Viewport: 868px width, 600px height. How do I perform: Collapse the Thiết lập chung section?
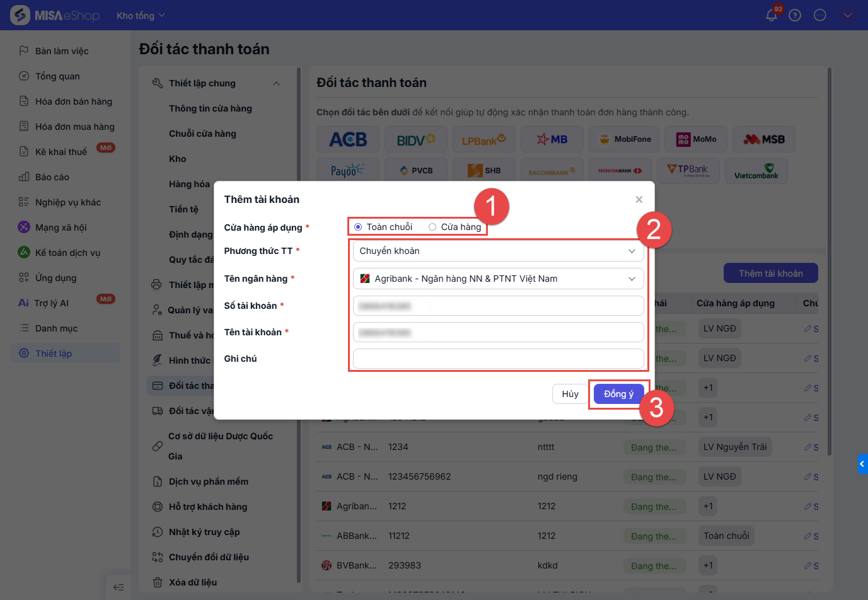coord(276,83)
